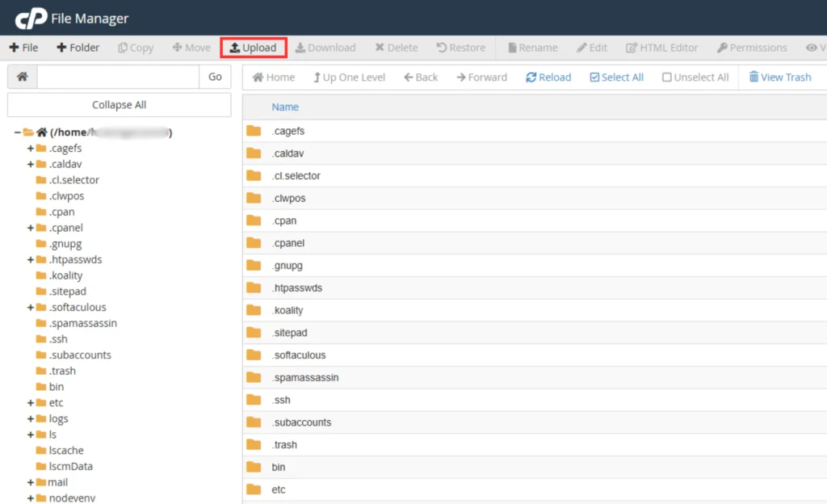Select .spamassassin in the tree

pos(83,323)
